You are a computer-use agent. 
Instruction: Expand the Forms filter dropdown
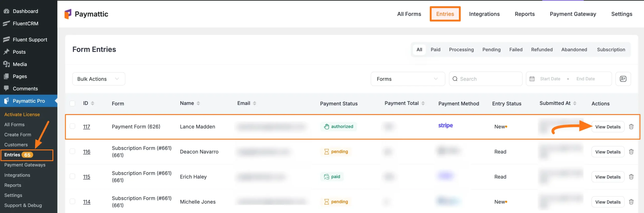(x=408, y=79)
